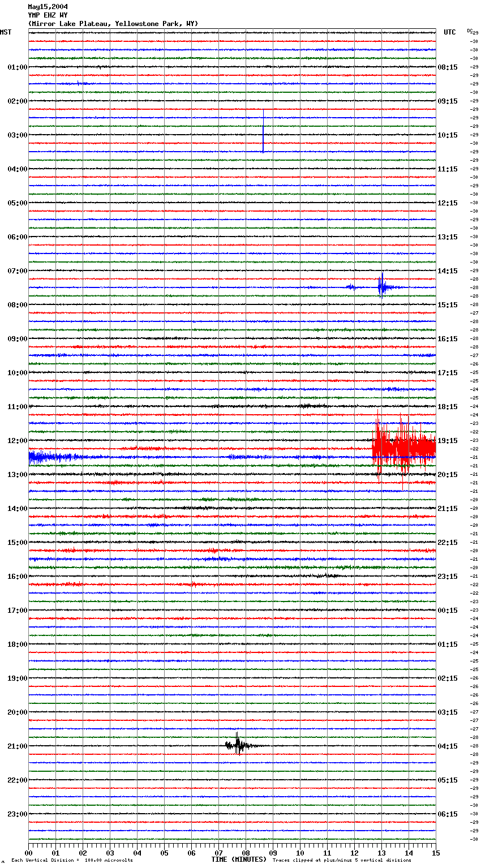Image resolution: width=481 pixels, height=868 pixels.
Task: Select the 15:00 MST row label
Action: point(18,543)
